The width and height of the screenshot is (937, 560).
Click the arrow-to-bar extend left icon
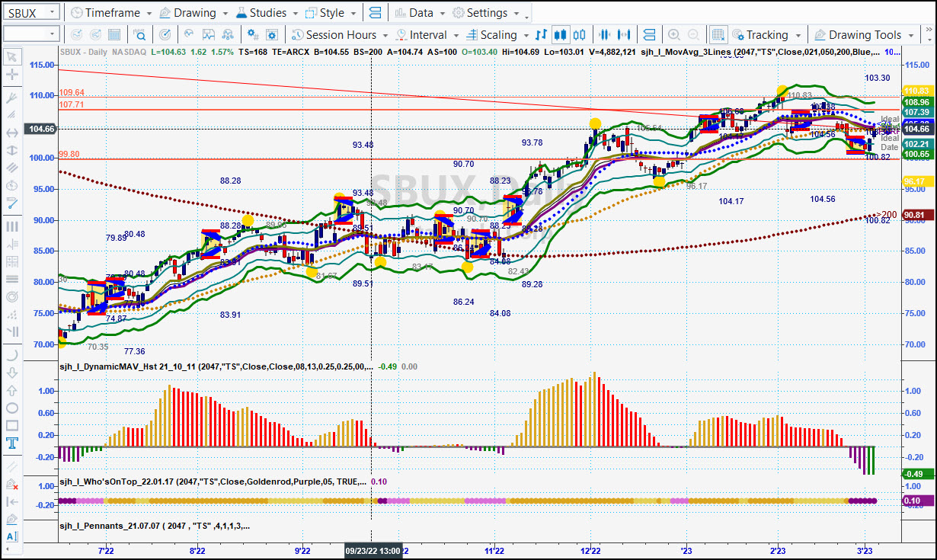12,501
